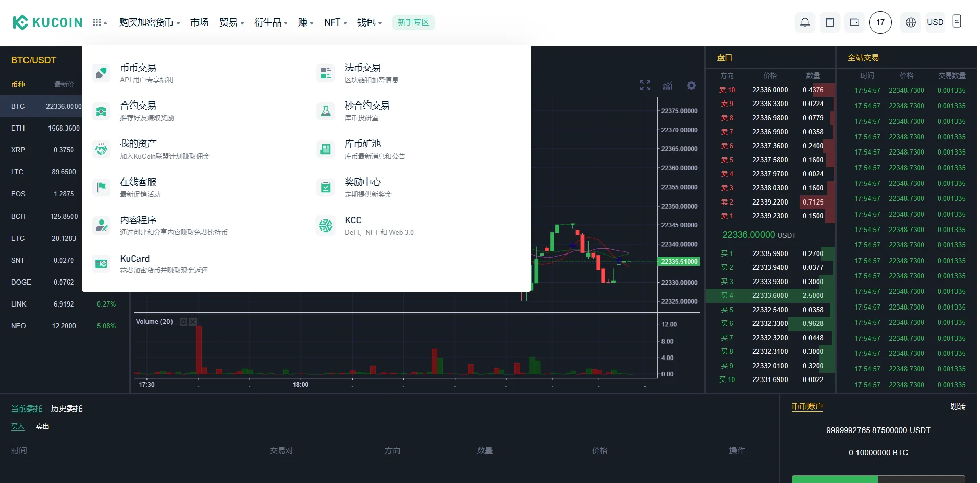The image size is (980, 483).
Task: Select the 卖出 filter tab
Action: (42, 426)
